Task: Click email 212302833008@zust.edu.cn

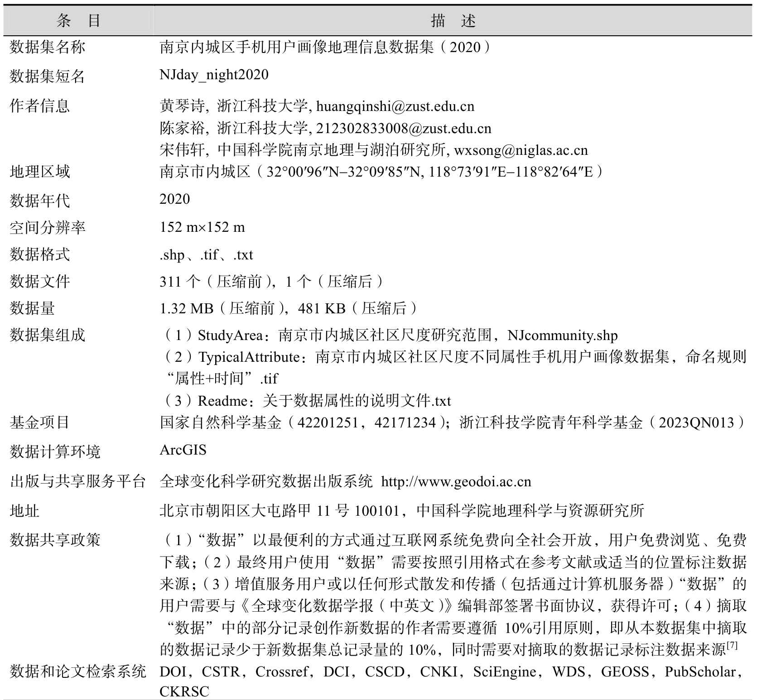Action: click(x=404, y=129)
